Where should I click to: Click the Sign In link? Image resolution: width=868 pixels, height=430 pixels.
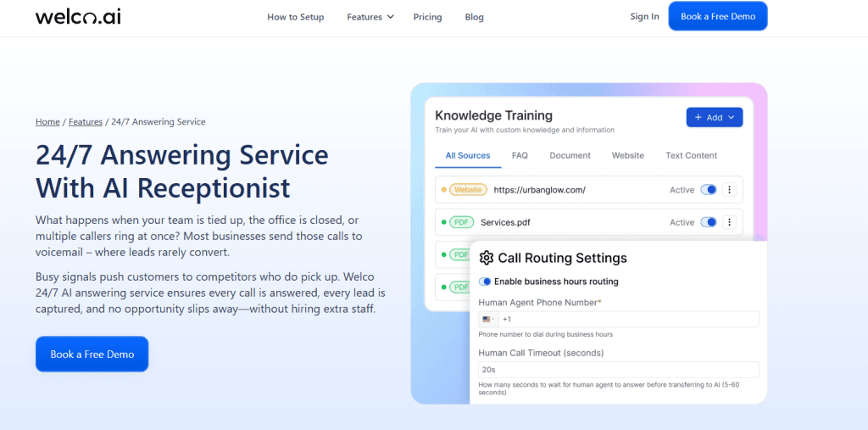(x=644, y=16)
